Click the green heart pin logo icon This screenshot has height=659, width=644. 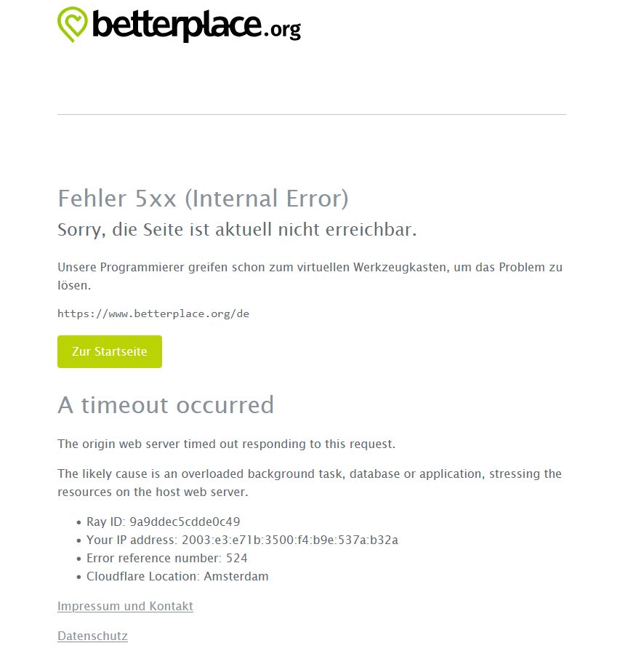click(72, 25)
